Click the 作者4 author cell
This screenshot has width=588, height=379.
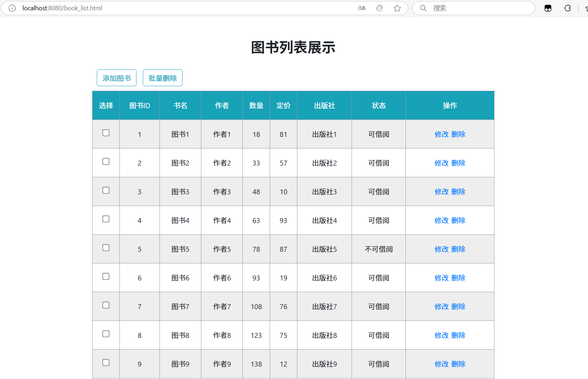pos(222,221)
